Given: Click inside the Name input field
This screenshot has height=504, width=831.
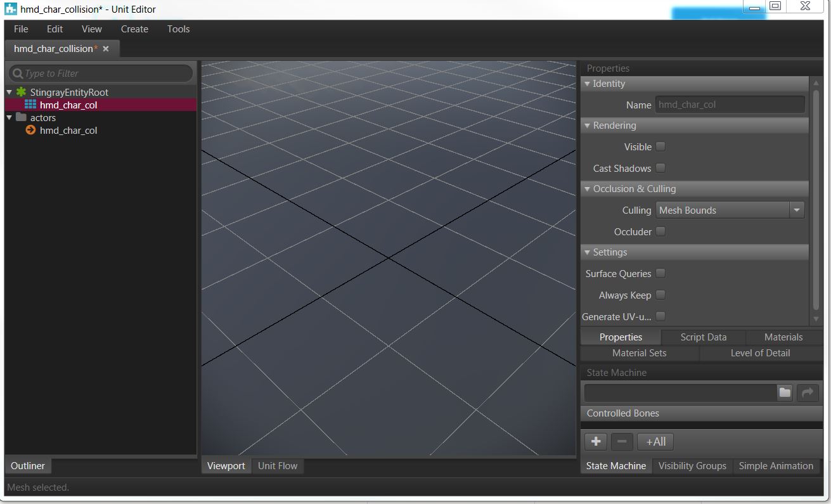Looking at the screenshot, I should coord(729,104).
